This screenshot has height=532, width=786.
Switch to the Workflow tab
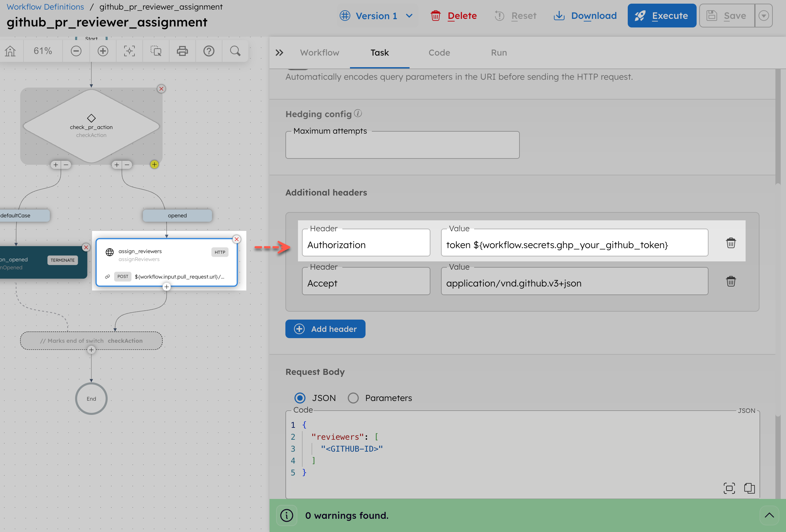point(319,53)
